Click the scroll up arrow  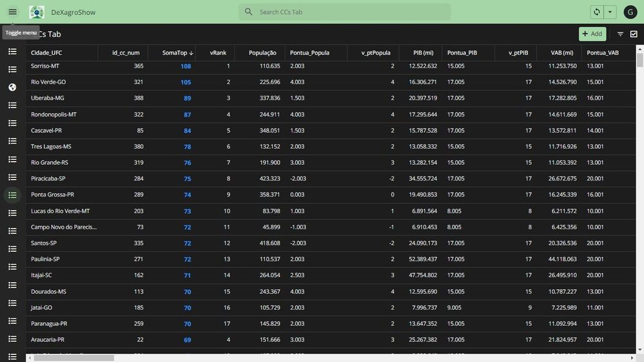[640, 48]
